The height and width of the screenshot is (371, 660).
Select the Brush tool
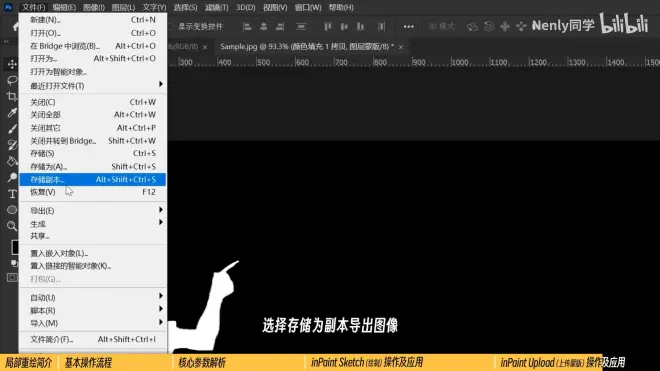click(12, 129)
